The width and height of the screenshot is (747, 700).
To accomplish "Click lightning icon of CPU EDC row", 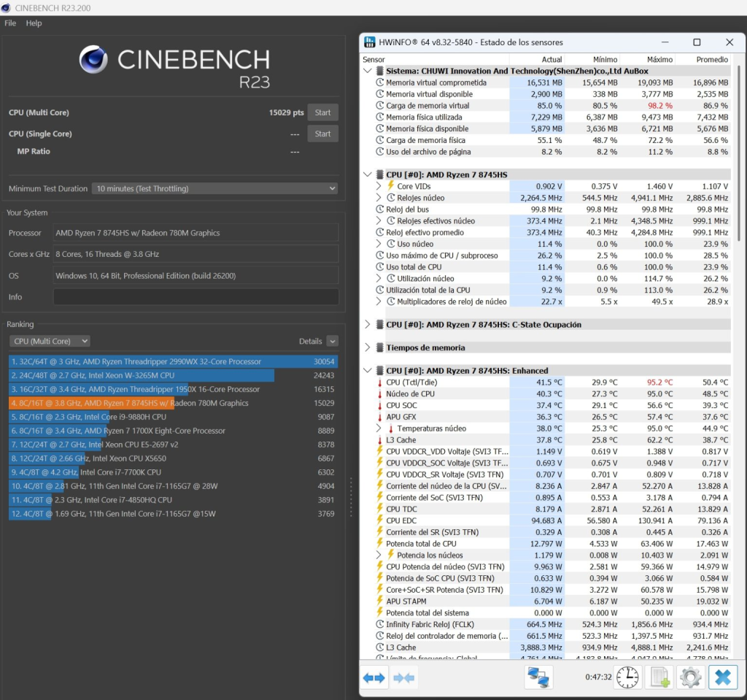I will point(379,520).
